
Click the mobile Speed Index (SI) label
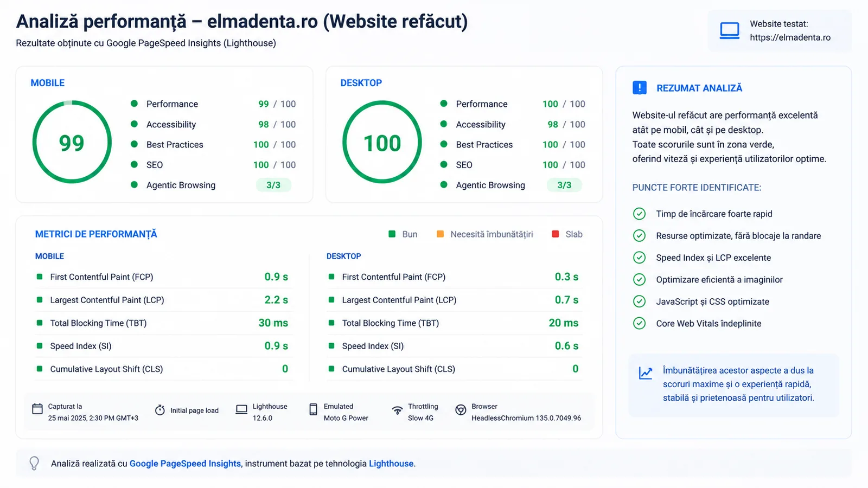(81, 346)
